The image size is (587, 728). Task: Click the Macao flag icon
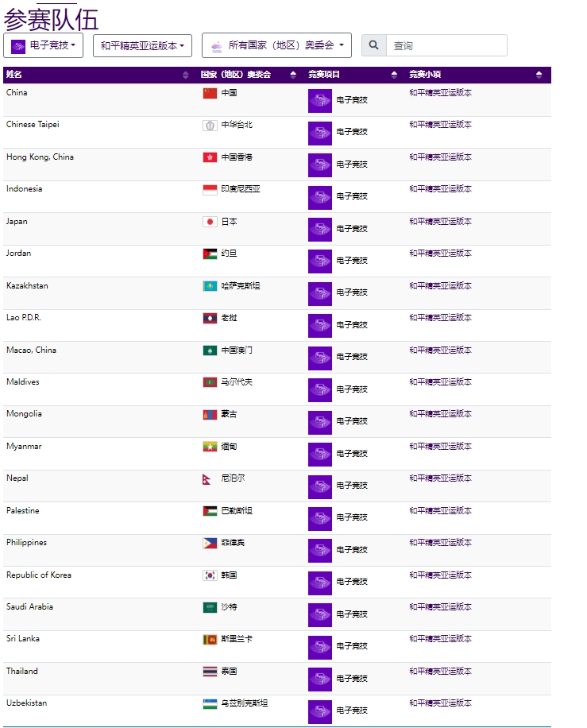click(210, 350)
